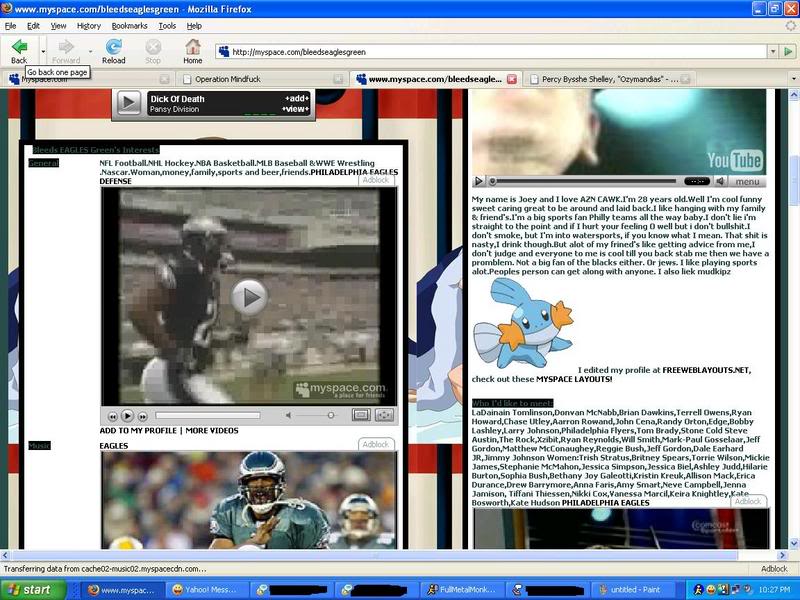The width and height of the screenshot is (800, 600).
Task: Click the Adblock tab above the interests video
Action: (x=376, y=180)
